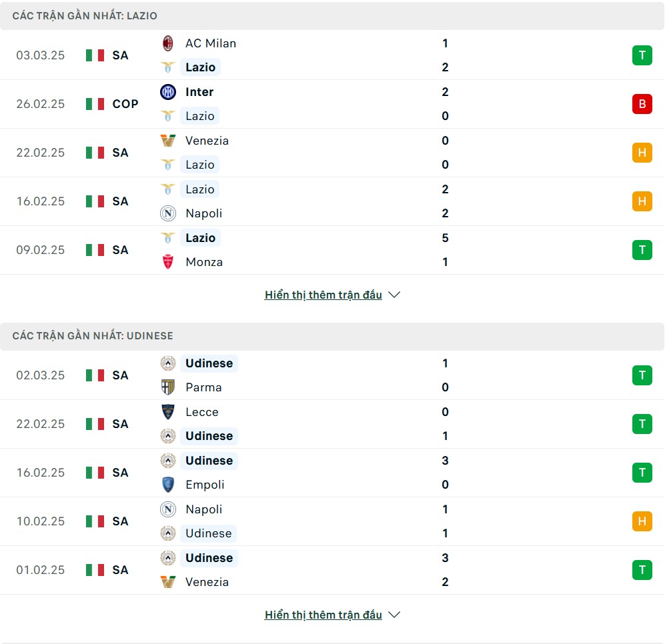Click the Empoli club crest

[168, 485]
